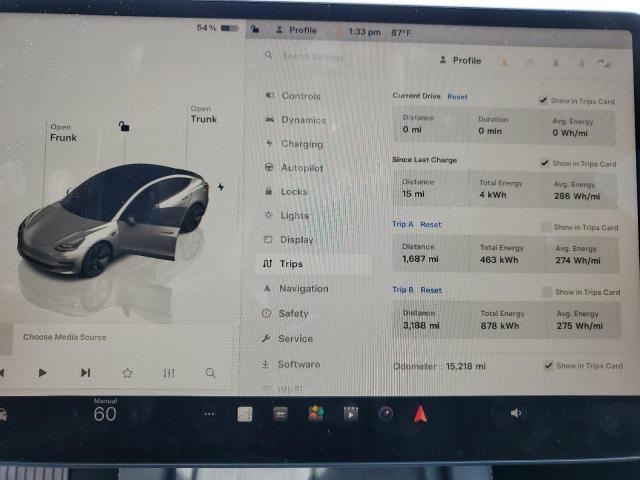Open the Controls settings menu
640x480 pixels.
(301, 96)
